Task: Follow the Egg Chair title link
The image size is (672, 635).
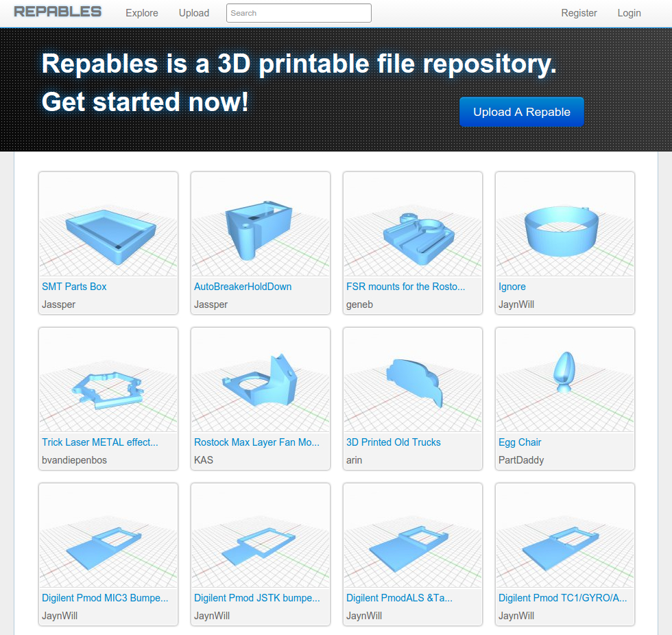Action: click(x=520, y=442)
